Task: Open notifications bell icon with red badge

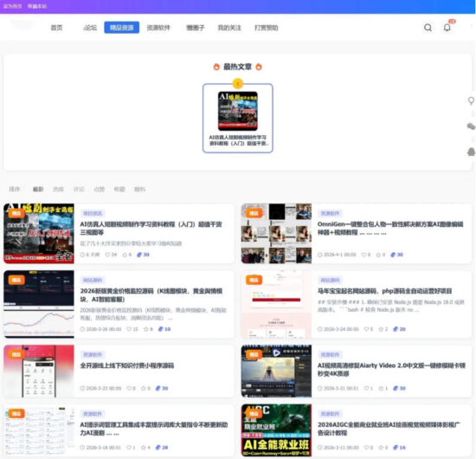Action: tap(447, 28)
